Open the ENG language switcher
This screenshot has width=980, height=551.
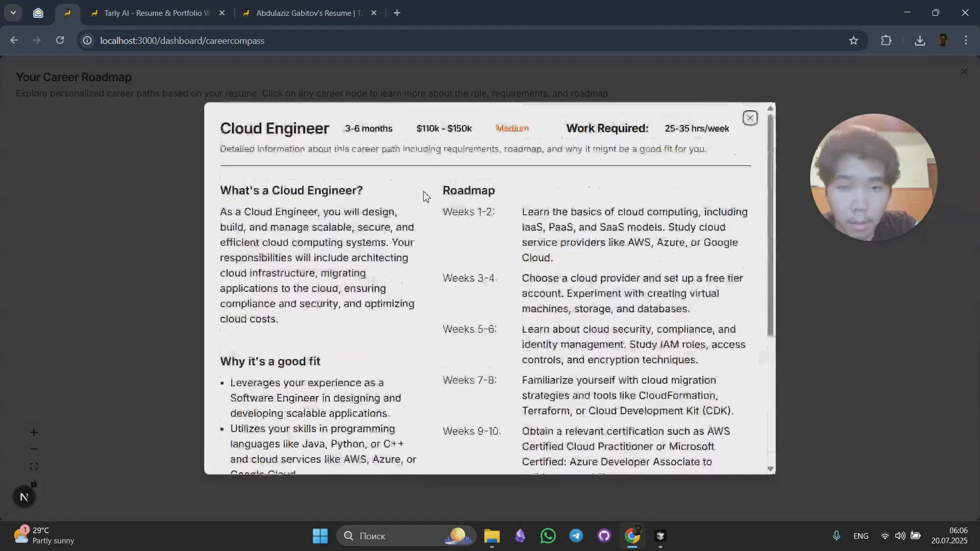point(861,536)
